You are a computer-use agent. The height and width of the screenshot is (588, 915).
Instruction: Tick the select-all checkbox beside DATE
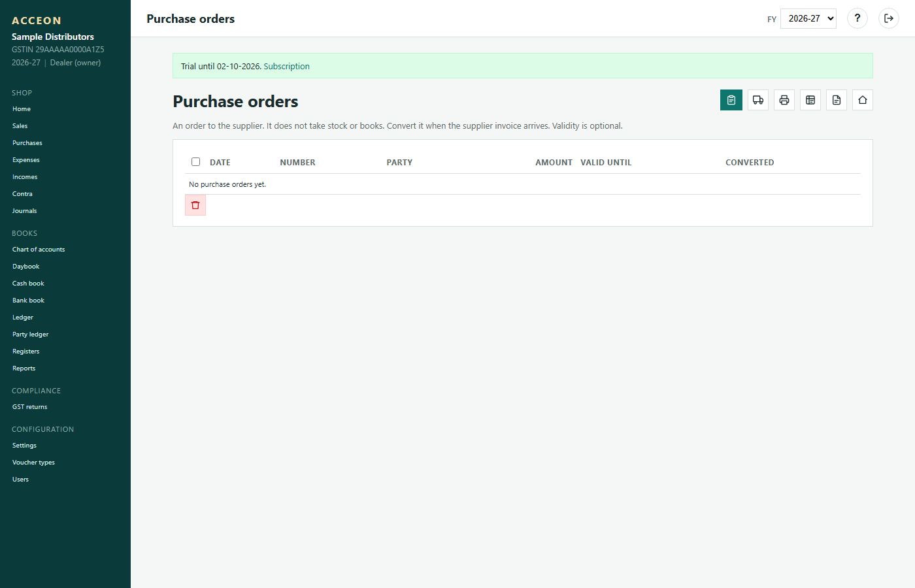(195, 161)
